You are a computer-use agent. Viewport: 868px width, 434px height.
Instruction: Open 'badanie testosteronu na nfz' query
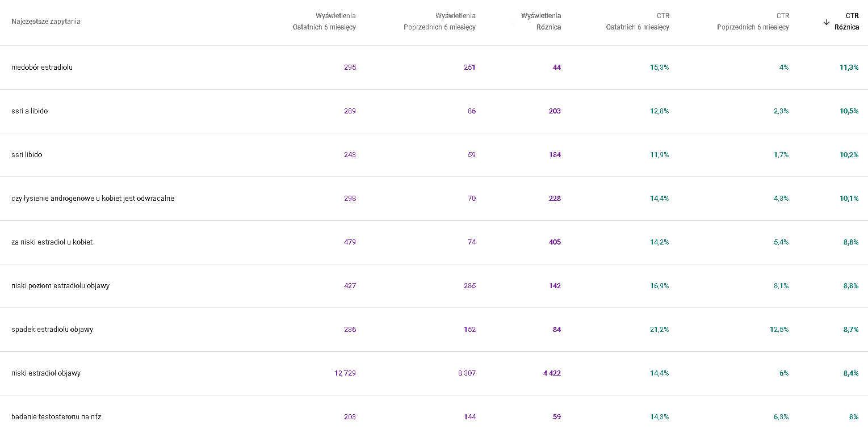coord(56,417)
